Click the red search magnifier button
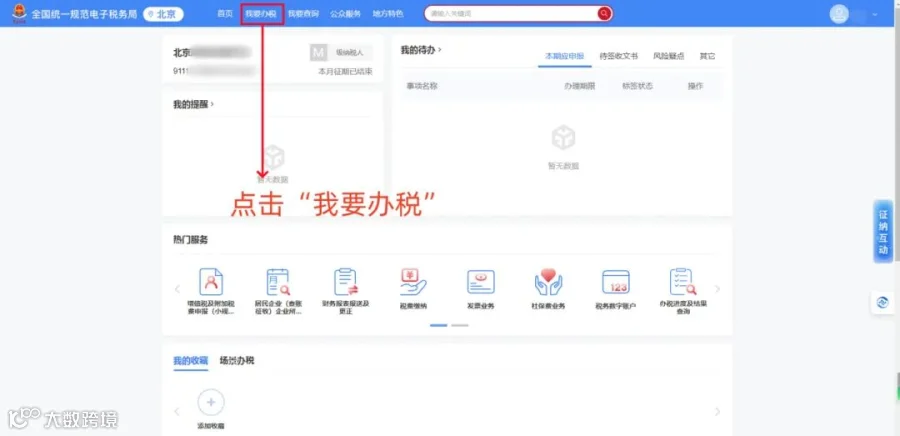 click(604, 14)
